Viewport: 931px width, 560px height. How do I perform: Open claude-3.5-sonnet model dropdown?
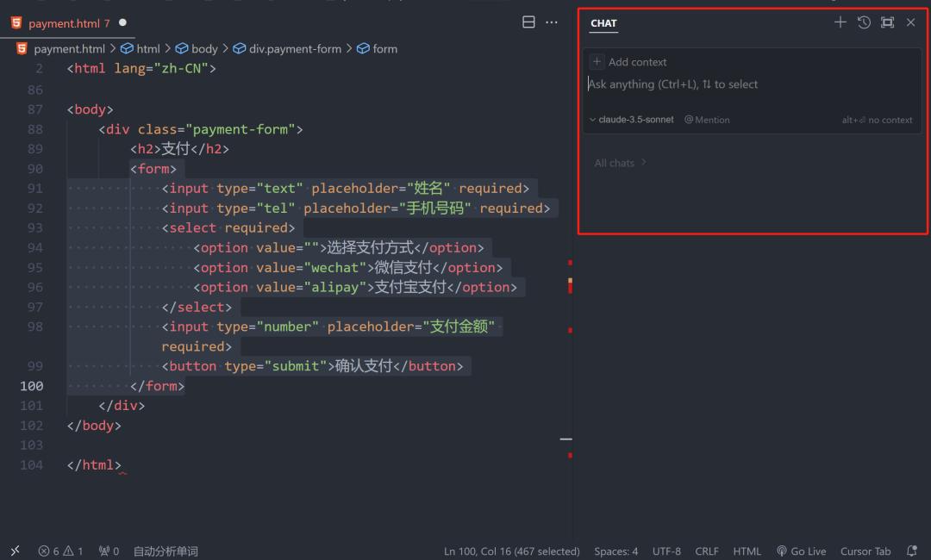[632, 120]
